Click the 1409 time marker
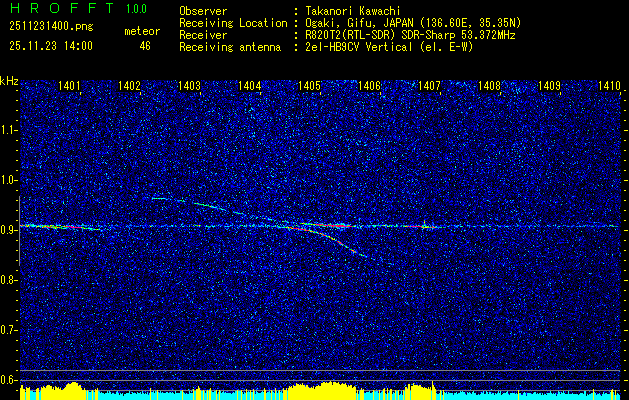The width and height of the screenshot is (629, 400). click(x=549, y=85)
